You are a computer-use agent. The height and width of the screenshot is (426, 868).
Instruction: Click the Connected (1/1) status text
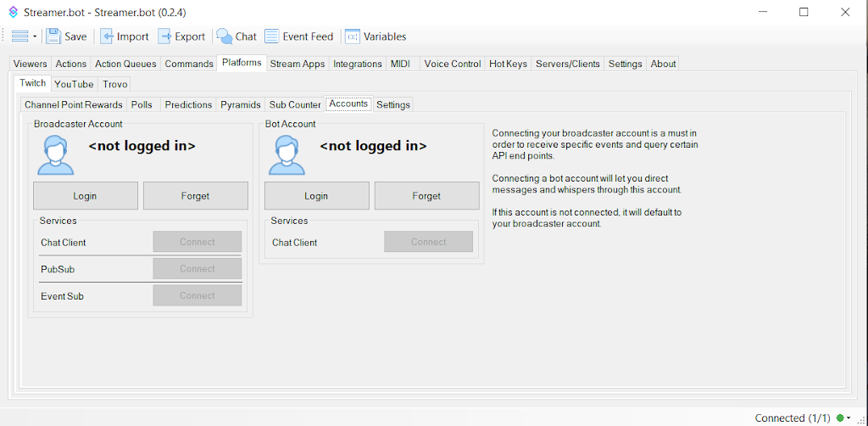point(791,418)
